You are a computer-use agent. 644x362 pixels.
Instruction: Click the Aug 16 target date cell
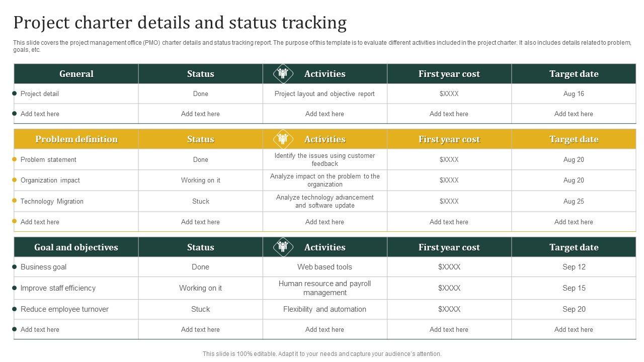(x=574, y=94)
